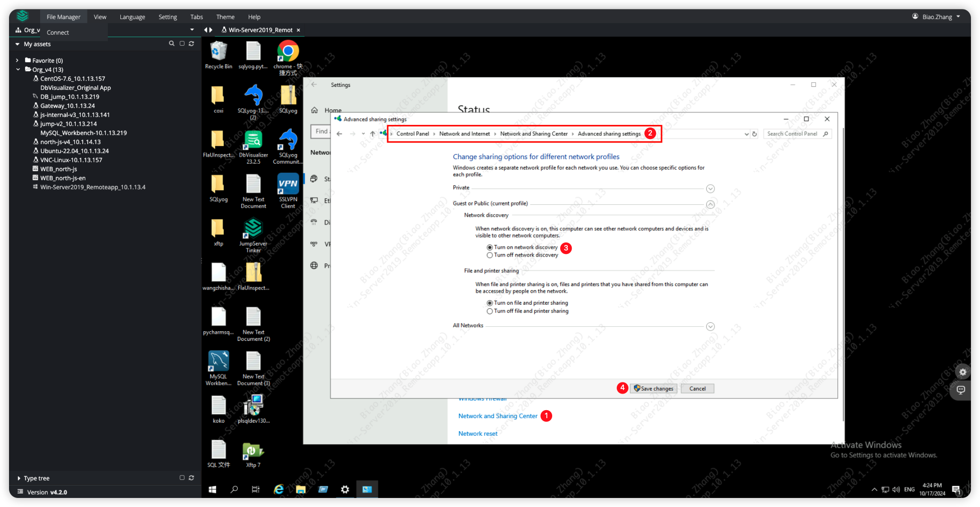Click Network and Internet in breadcrumb
The height and width of the screenshot is (507, 980).
pyautogui.click(x=464, y=134)
